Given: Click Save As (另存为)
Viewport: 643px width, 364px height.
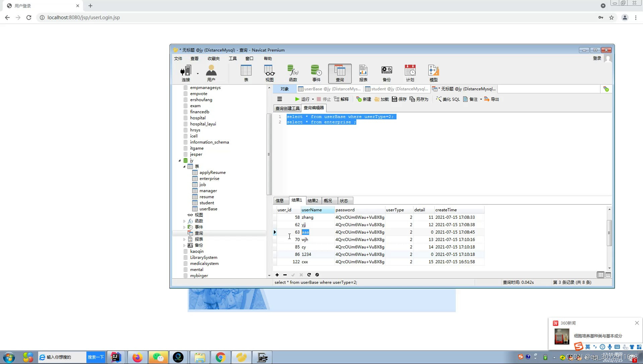Looking at the screenshot, I should coord(419,99).
